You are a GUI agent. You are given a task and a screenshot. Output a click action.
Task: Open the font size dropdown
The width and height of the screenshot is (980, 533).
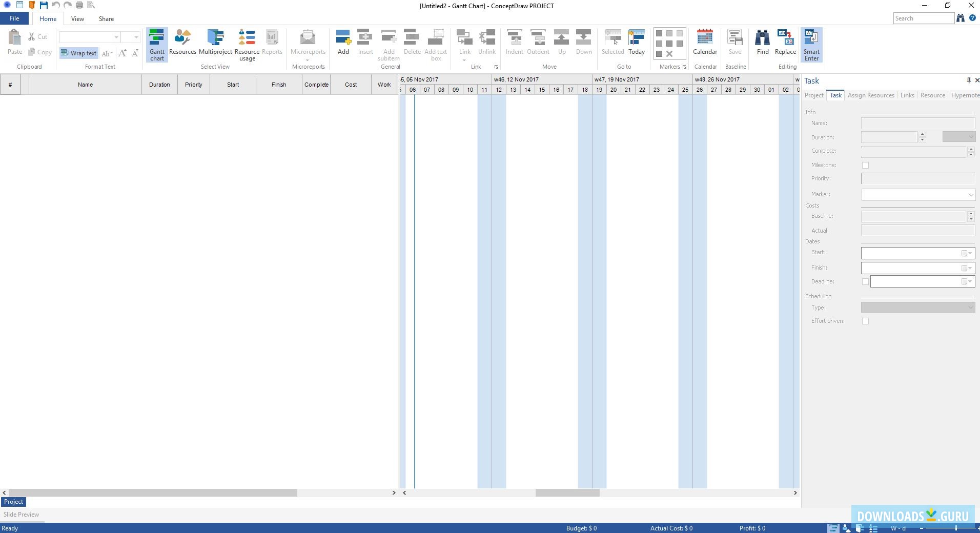(x=136, y=37)
